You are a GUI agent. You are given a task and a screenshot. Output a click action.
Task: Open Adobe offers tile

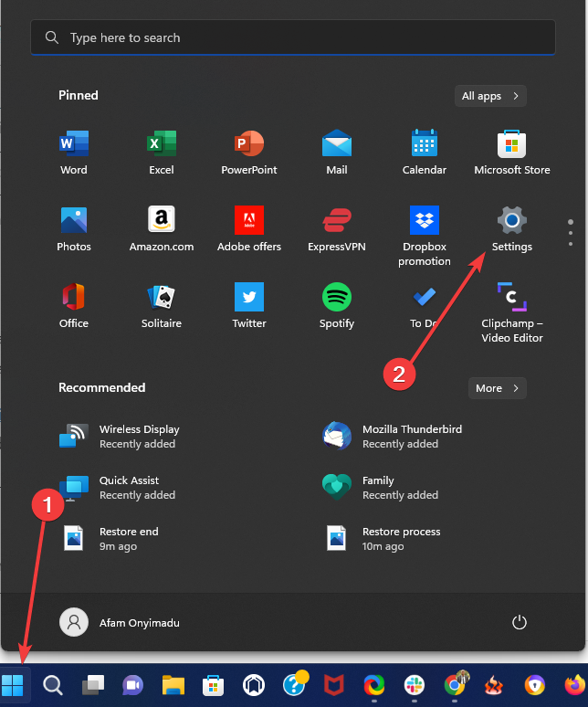click(x=248, y=229)
